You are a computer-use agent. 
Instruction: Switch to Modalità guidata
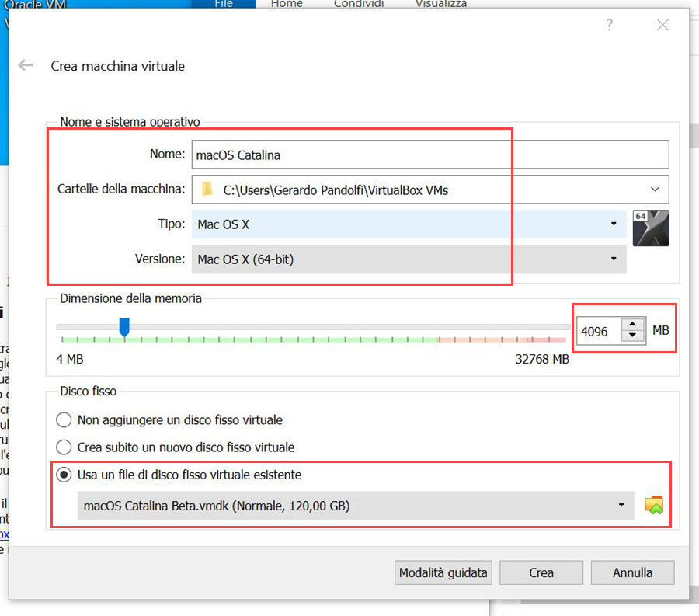pyautogui.click(x=443, y=572)
